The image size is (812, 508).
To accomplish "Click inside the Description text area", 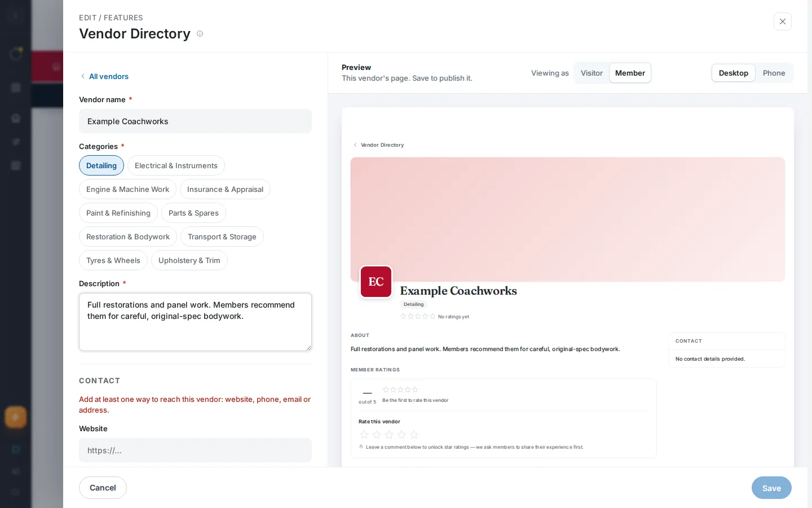I will tap(195, 322).
